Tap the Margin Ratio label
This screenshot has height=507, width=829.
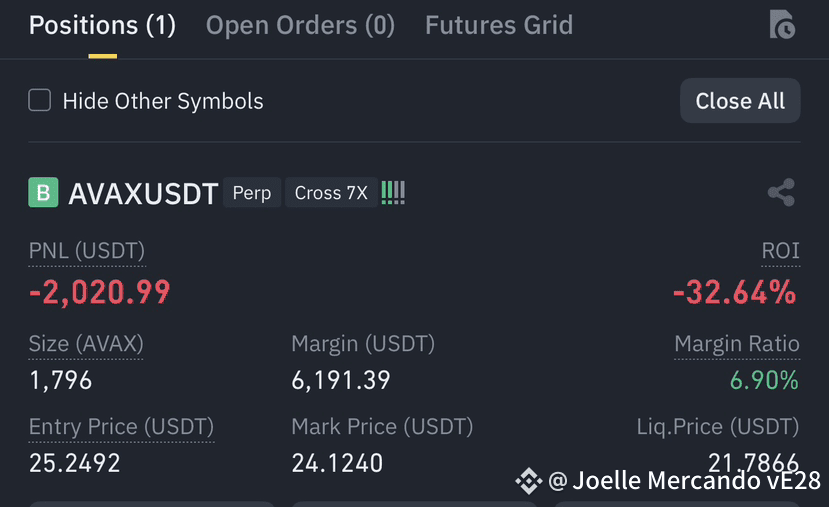coord(737,344)
